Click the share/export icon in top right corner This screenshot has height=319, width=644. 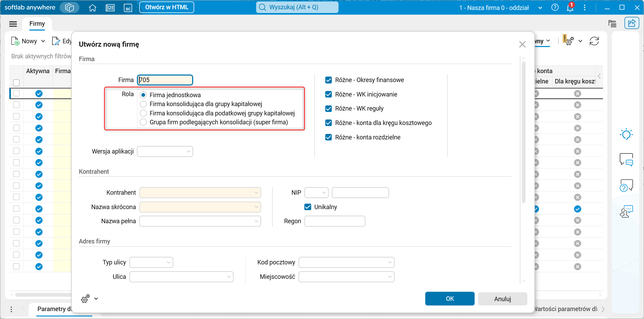click(632, 23)
